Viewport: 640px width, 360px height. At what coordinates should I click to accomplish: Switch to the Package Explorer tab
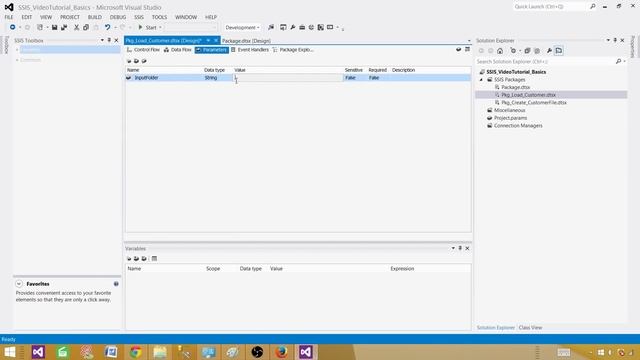293,50
